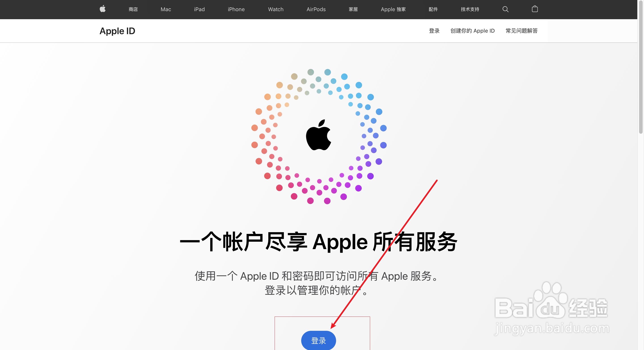Open the Apple 独家 menu item
The width and height of the screenshot is (644, 350).
(393, 9)
